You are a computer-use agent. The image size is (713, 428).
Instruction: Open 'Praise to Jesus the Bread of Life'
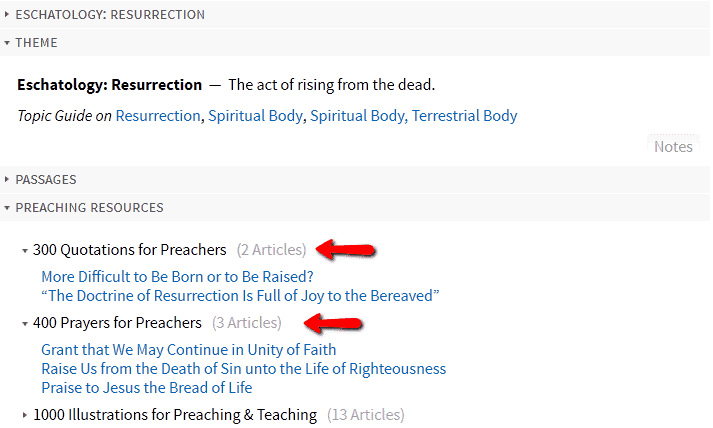[146, 388]
